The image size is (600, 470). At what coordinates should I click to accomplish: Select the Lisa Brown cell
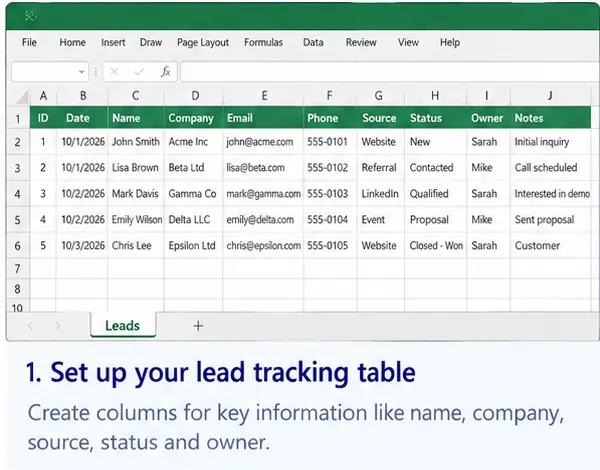136,168
